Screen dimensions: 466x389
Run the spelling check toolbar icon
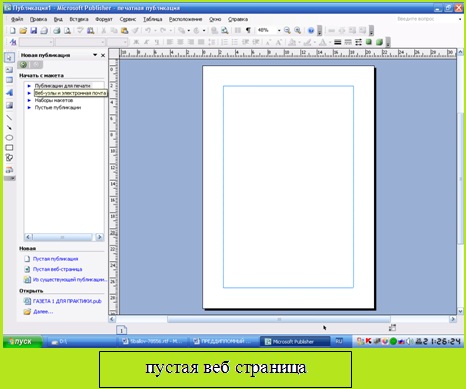pyautogui.click(x=80, y=31)
